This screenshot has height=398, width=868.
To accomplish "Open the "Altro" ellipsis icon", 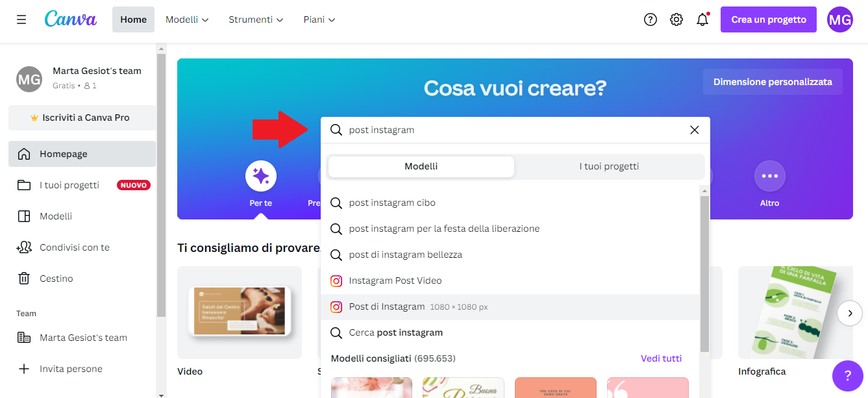I will 769,175.
